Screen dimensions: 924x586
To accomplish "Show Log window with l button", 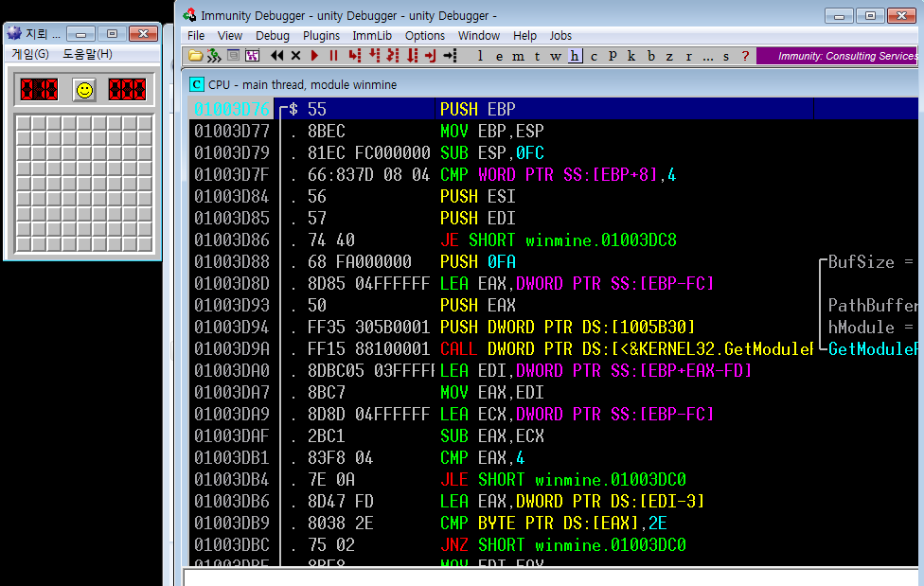I will coord(480,56).
